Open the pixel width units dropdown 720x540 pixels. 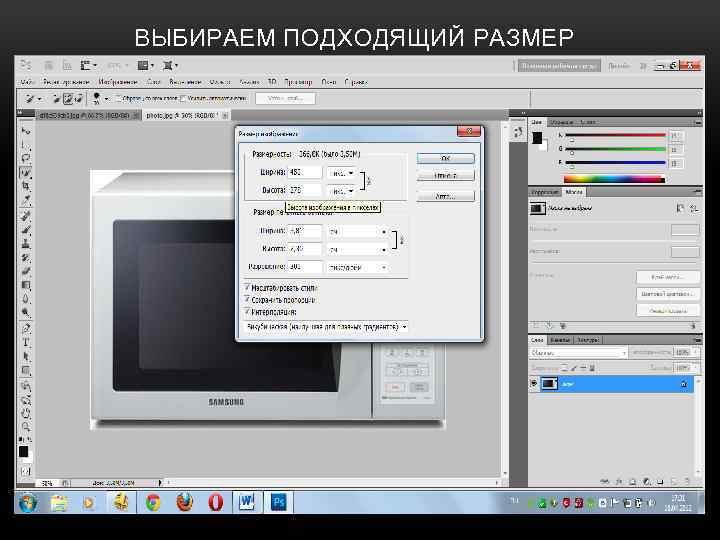[x=341, y=173]
